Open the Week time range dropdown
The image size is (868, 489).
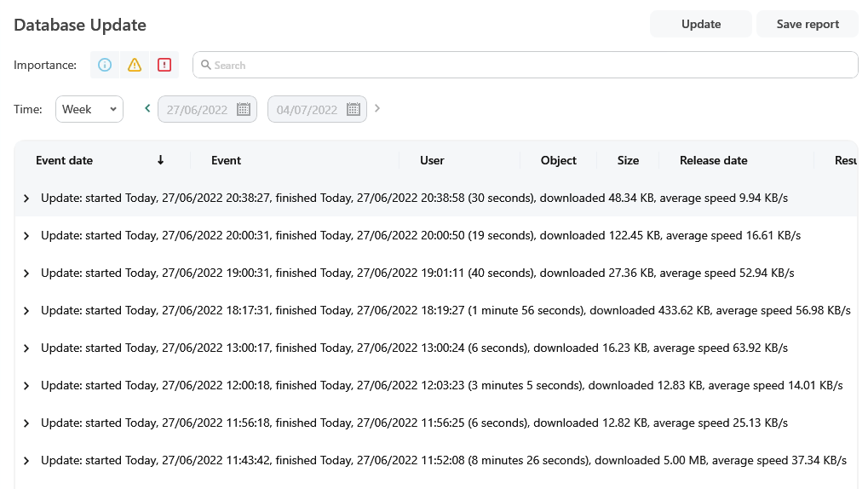(89, 109)
